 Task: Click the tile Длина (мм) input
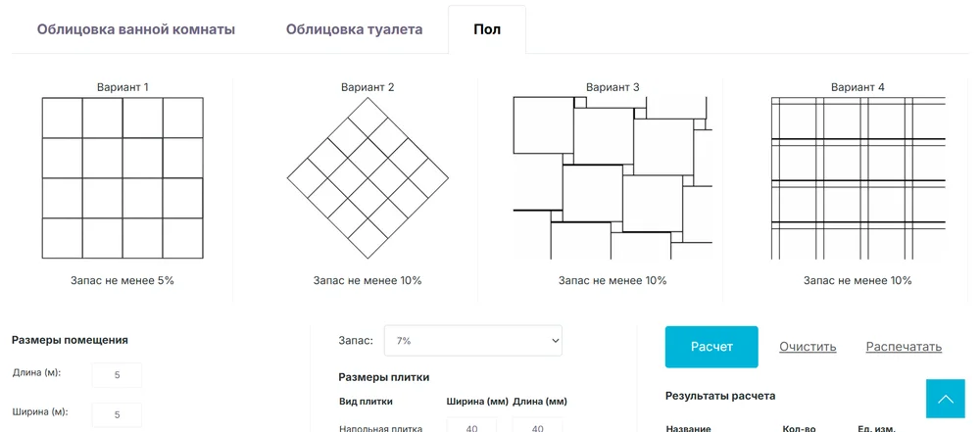537,426
